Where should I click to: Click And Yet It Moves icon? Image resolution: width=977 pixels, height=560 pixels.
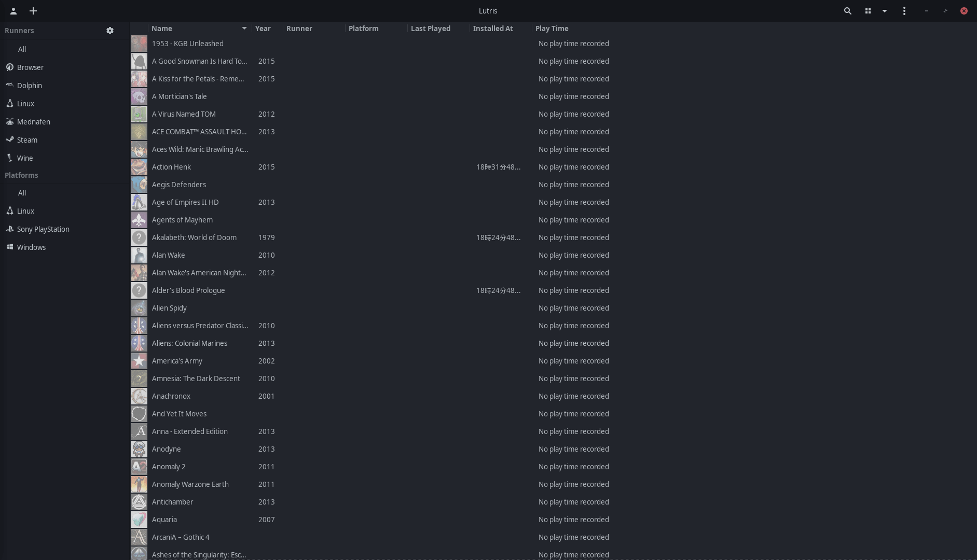pyautogui.click(x=139, y=414)
